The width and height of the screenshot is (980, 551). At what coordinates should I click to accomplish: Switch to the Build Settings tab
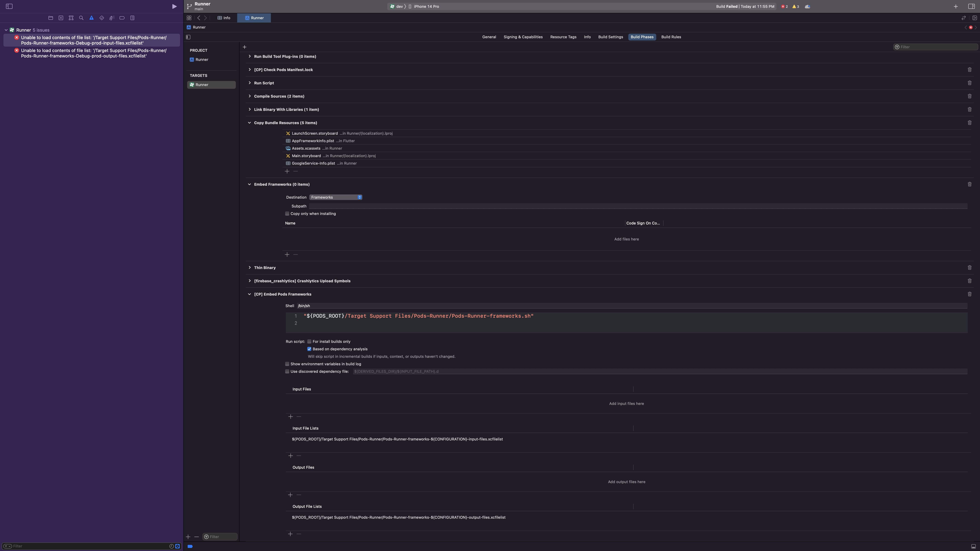point(610,37)
